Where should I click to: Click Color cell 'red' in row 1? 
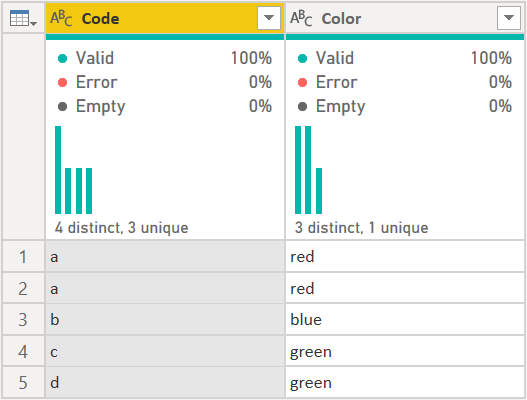click(405, 257)
